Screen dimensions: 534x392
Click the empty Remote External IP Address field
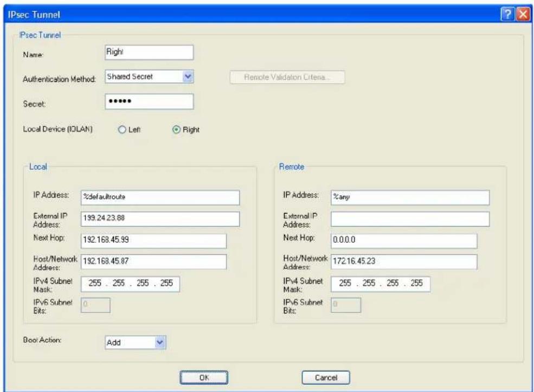pos(410,219)
